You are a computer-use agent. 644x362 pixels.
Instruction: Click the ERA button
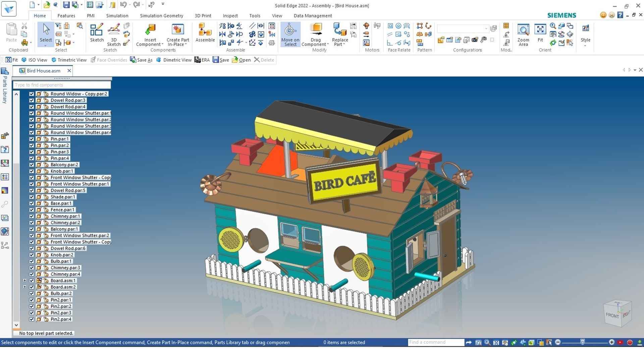click(202, 60)
